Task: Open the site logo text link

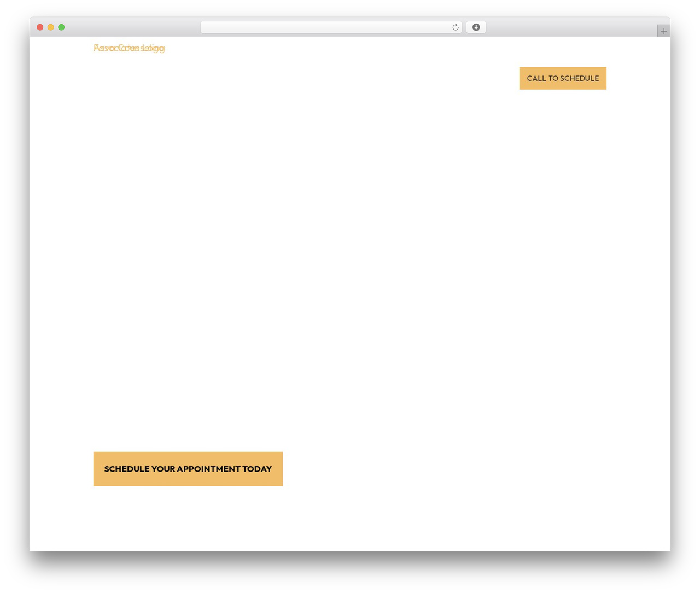Action: click(x=129, y=48)
